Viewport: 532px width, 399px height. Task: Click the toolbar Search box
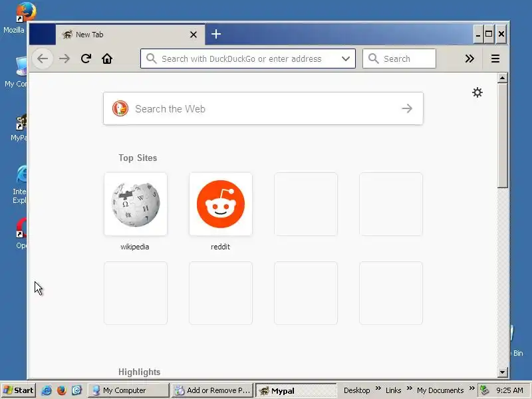pyautogui.click(x=399, y=59)
